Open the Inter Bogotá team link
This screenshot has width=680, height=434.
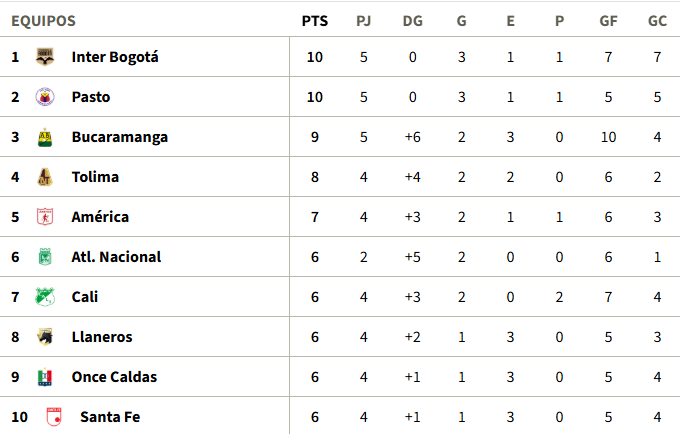coord(115,57)
